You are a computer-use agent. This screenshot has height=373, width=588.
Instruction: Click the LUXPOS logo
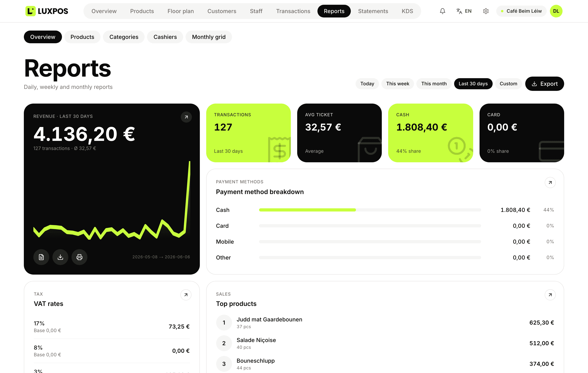[47, 11]
